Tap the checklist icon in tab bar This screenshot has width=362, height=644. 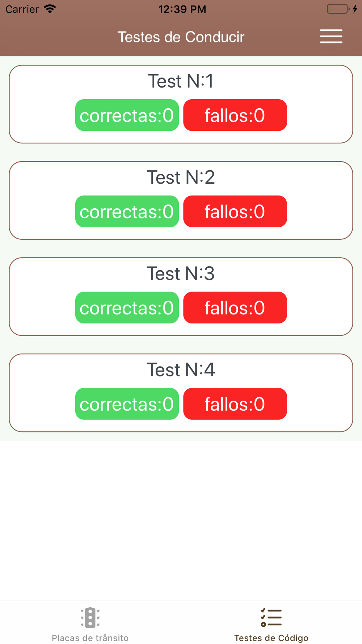(271, 618)
